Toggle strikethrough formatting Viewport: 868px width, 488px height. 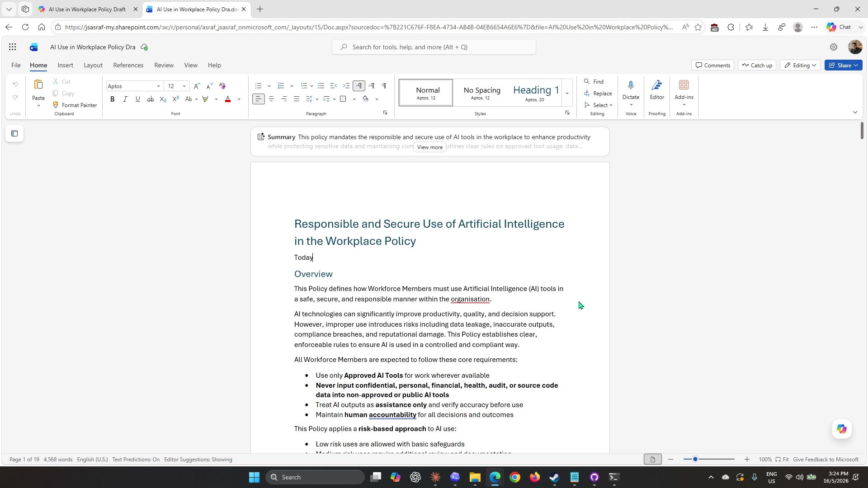[x=151, y=99]
